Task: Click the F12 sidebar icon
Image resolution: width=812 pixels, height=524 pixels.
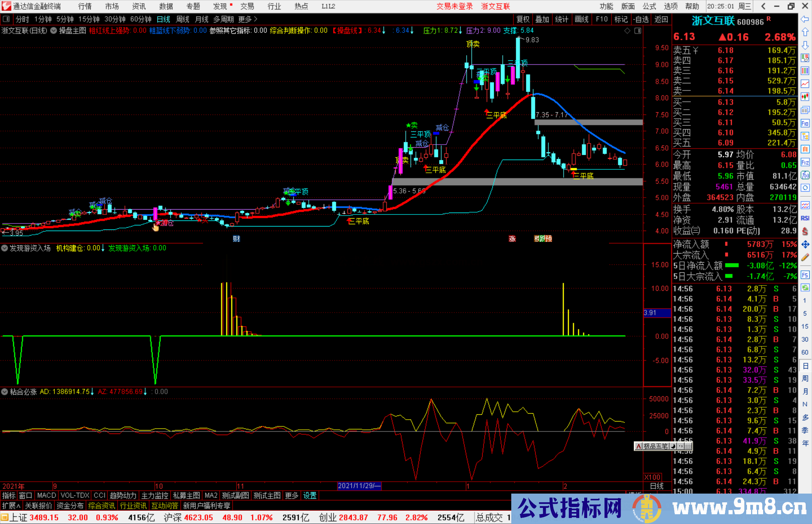Action: pos(805,162)
